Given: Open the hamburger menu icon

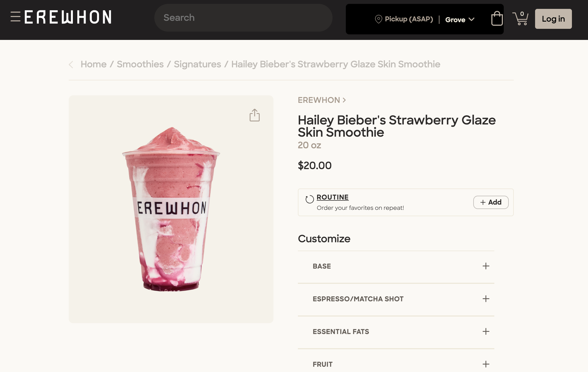Looking at the screenshot, I should pyautogui.click(x=16, y=17).
